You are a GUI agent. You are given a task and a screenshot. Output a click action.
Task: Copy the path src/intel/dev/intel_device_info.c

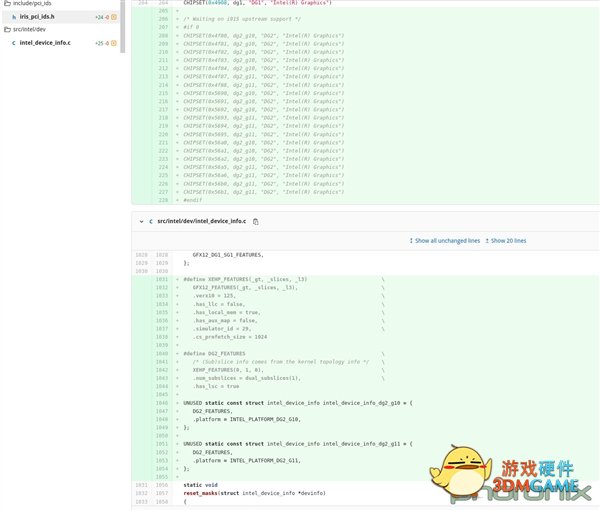click(256, 222)
